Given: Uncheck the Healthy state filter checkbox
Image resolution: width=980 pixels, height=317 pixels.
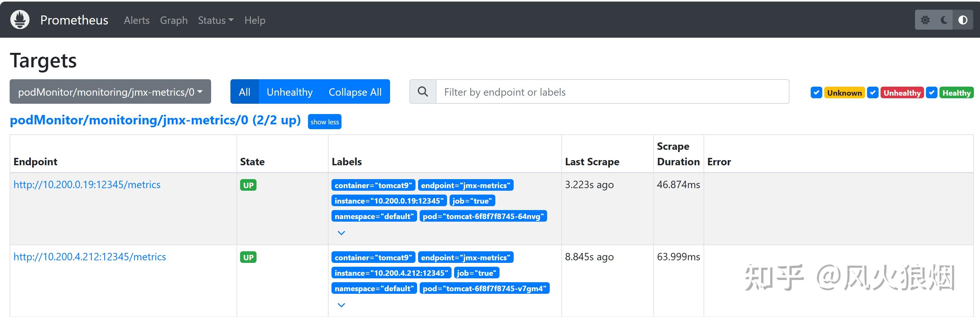Looking at the screenshot, I should [x=932, y=92].
